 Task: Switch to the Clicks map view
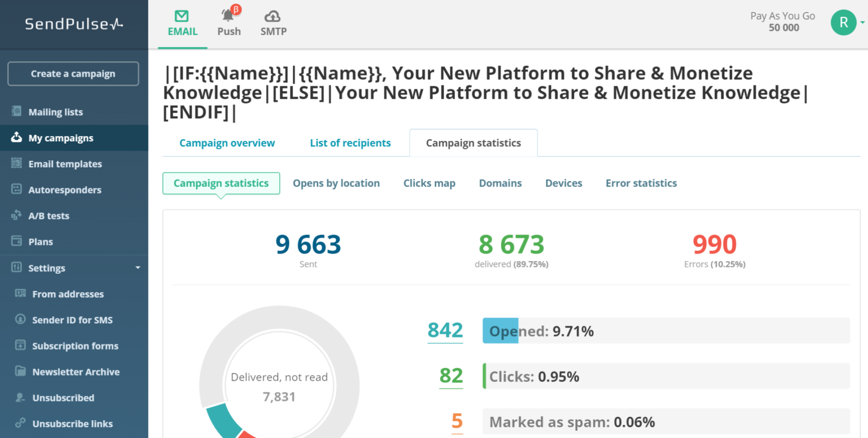click(429, 183)
